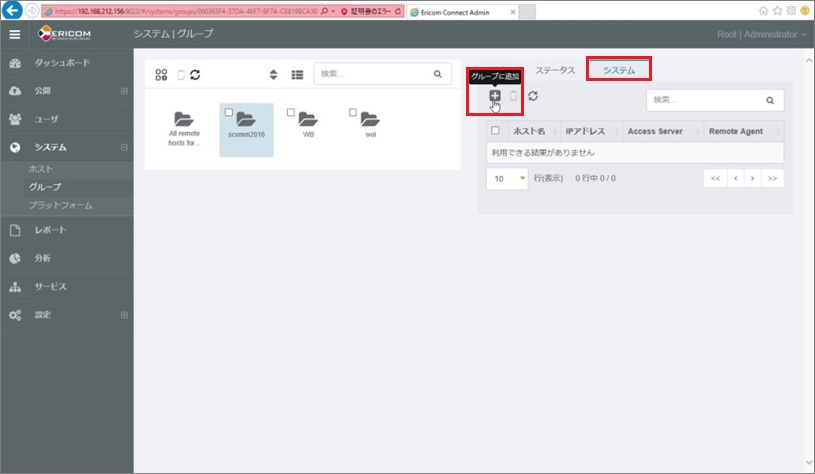The height and width of the screenshot is (474, 815).
Task: Toggle the select-all checkbox in host table header
Action: pos(495,131)
